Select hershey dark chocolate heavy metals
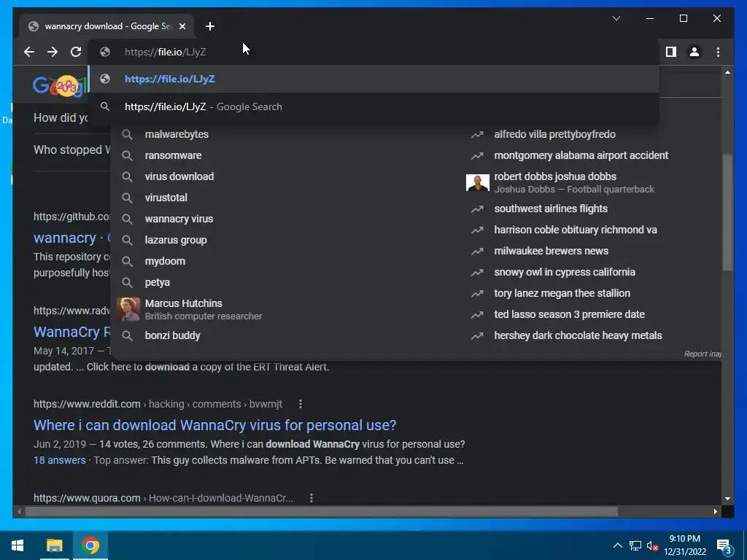This screenshot has height=560, width=747. tap(578, 335)
